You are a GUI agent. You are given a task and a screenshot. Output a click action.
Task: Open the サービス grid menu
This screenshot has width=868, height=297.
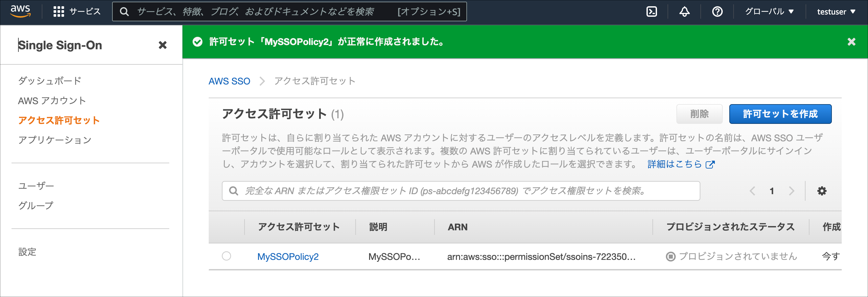(x=77, y=12)
